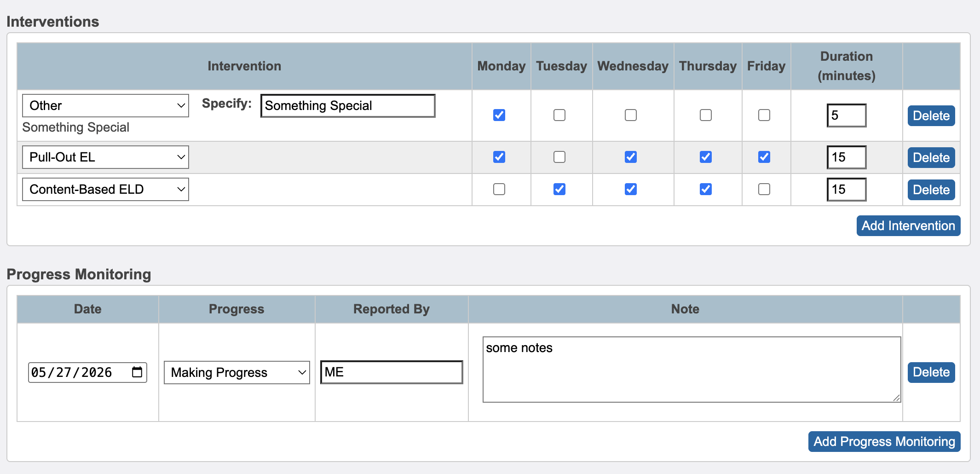Uncheck Monday for Something Special intervention

click(x=499, y=115)
